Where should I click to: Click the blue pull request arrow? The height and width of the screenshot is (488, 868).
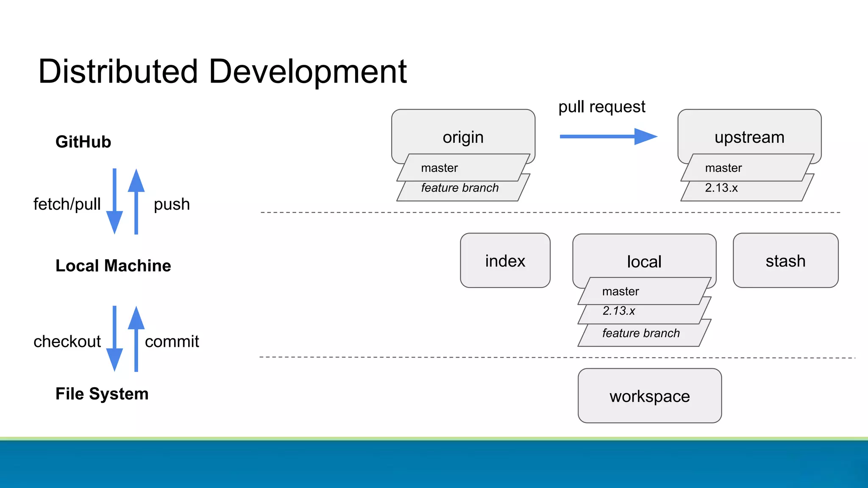click(608, 136)
